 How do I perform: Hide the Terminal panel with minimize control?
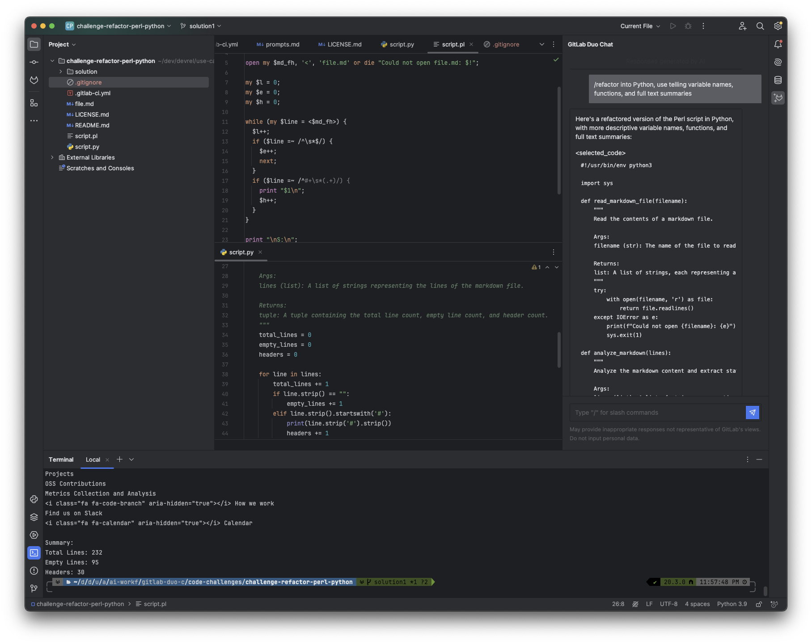[758, 459]
